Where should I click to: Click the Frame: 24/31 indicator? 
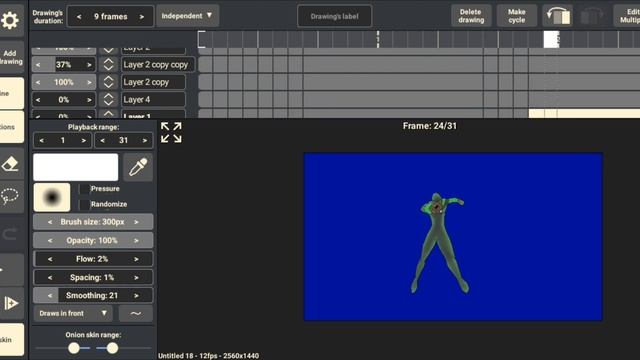(429, 126)
